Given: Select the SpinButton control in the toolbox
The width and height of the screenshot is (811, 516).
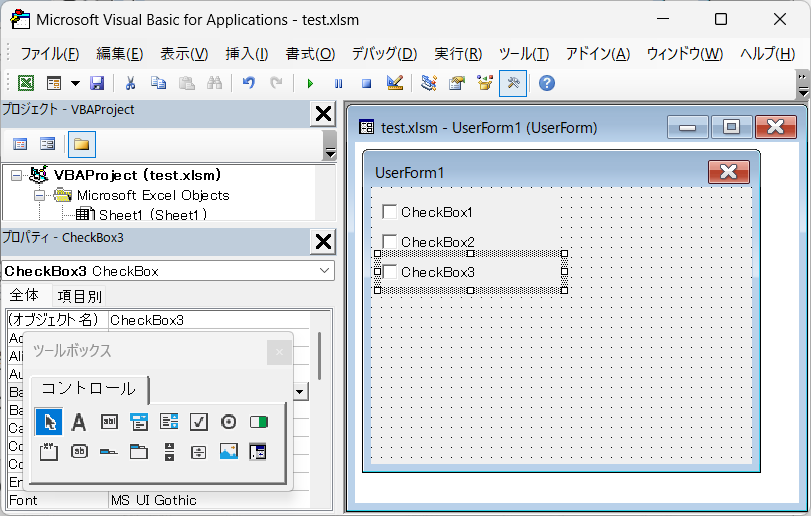Looking at the screenshot, I should 199,452.
